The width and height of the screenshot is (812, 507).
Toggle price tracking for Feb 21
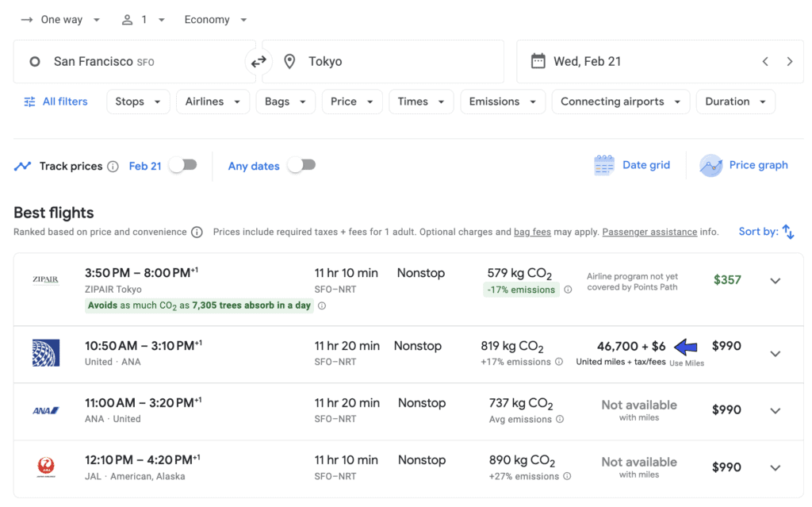click(x=182, y=165)
